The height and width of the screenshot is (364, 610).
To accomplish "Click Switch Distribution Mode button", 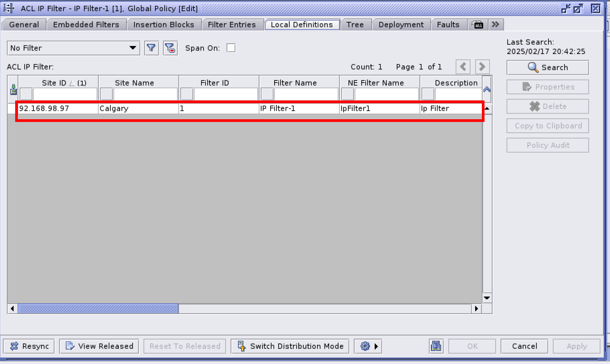I will 290,346.
